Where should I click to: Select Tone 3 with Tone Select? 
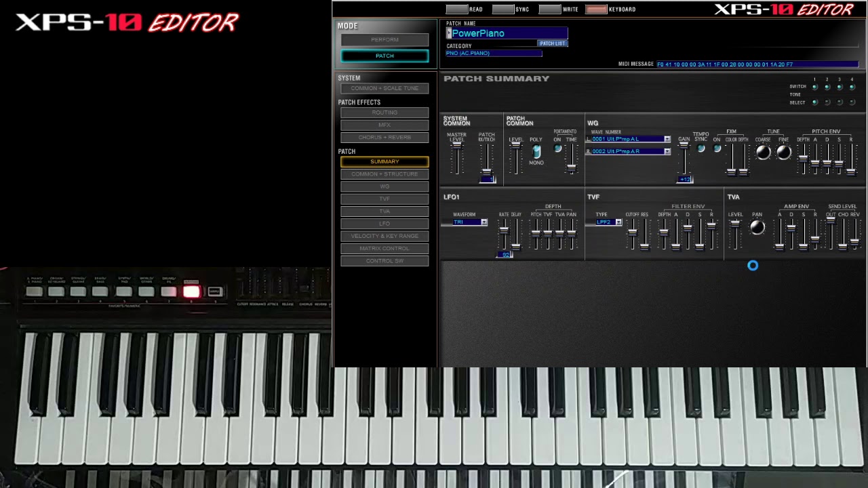click(840, 102)
